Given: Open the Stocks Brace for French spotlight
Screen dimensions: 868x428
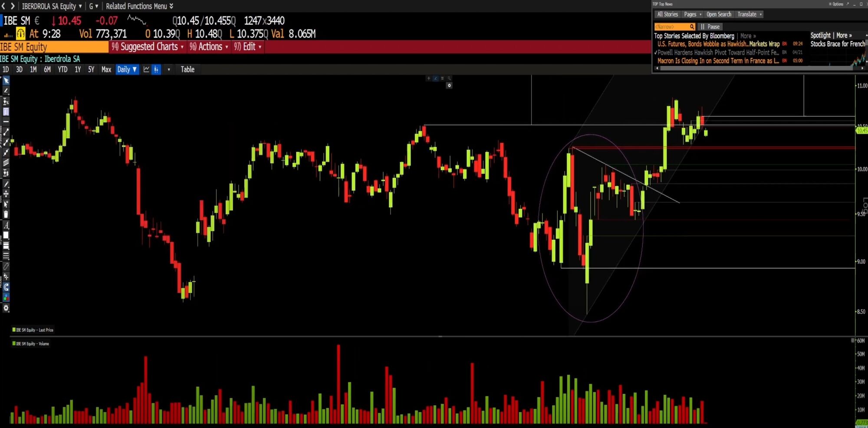Looking at the screenshot, I should tap(838, 44).
